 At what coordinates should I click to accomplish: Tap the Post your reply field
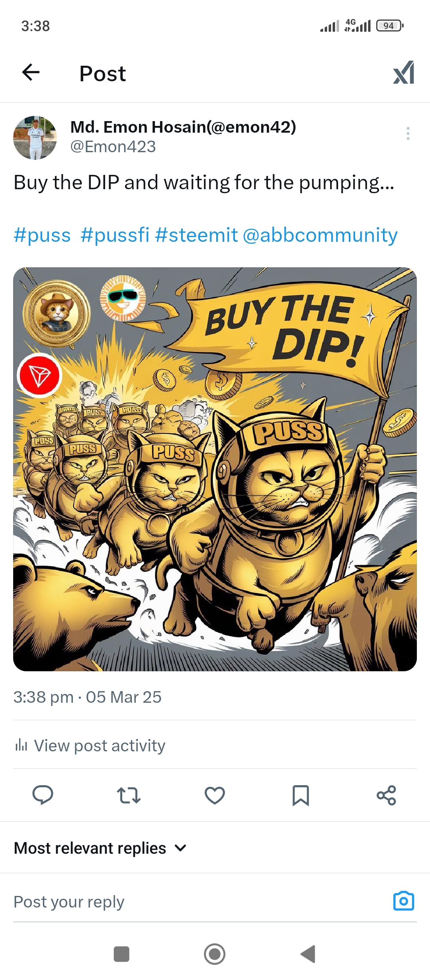pos(199,902)
